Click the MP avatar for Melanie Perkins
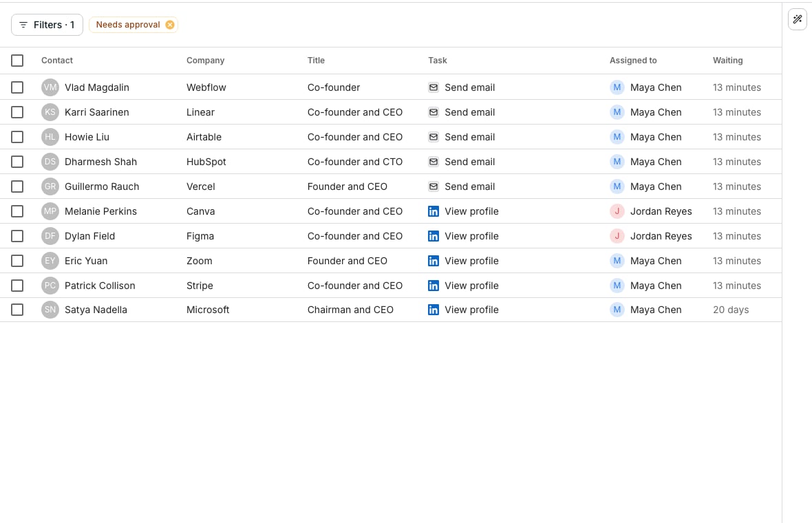The height and width of the screenshot is (523, 812). [x=50, y=211]
